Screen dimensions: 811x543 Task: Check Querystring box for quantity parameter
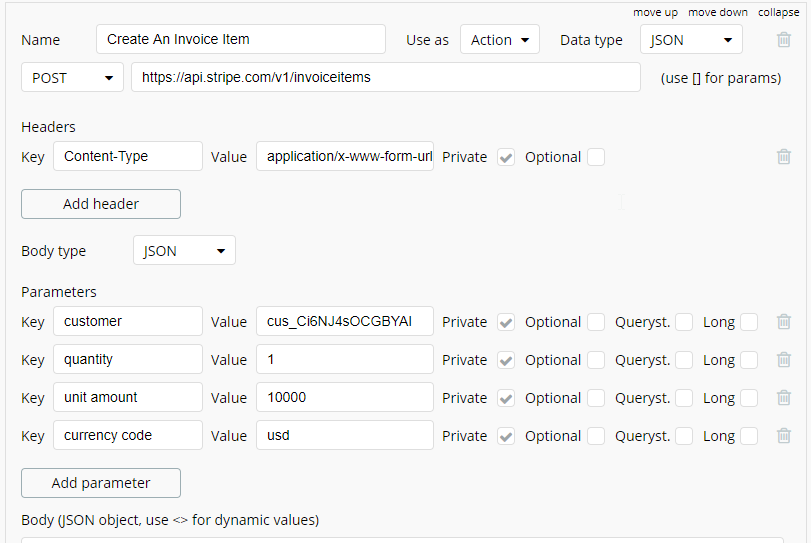(684, 360)
